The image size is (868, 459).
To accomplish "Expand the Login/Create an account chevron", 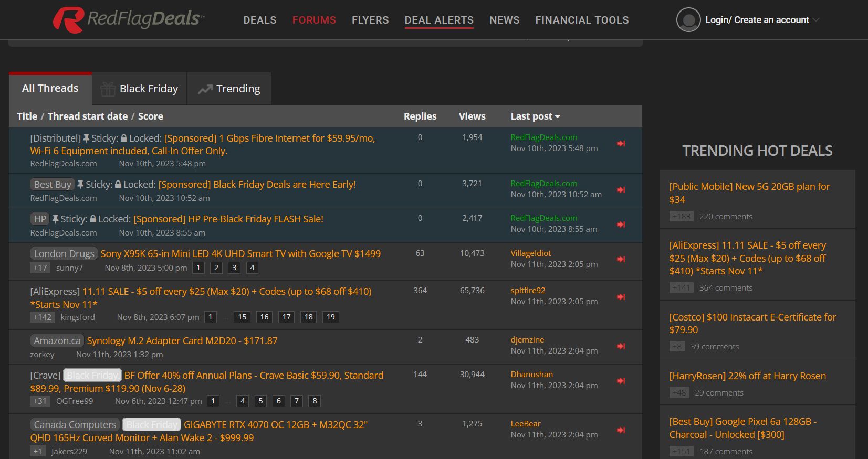I will (x=816, y=20).
